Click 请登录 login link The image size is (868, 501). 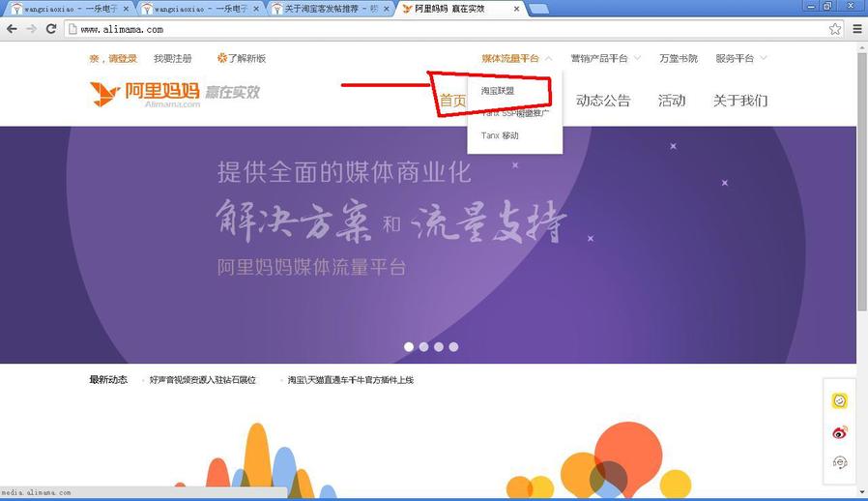click(123, 58)
